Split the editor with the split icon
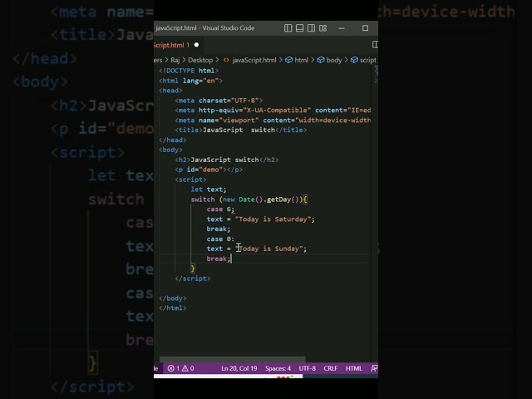 (x=375, y=45)
